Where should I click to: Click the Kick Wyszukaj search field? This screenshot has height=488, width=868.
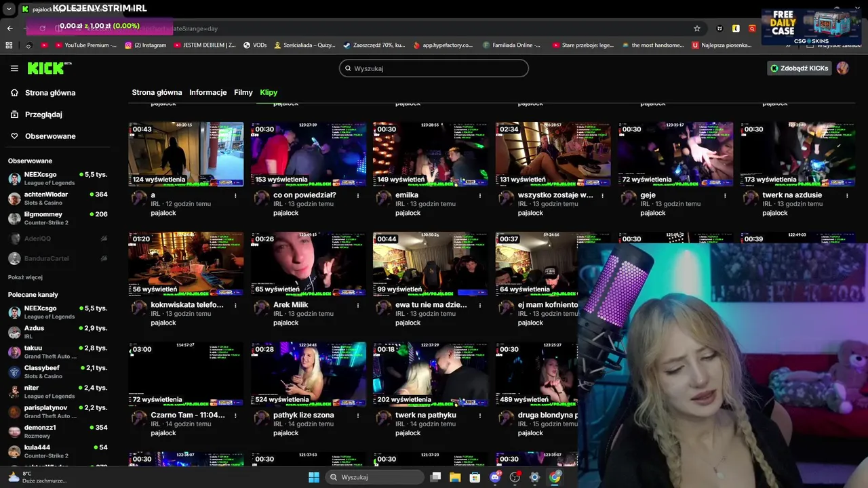click(434, 68)
